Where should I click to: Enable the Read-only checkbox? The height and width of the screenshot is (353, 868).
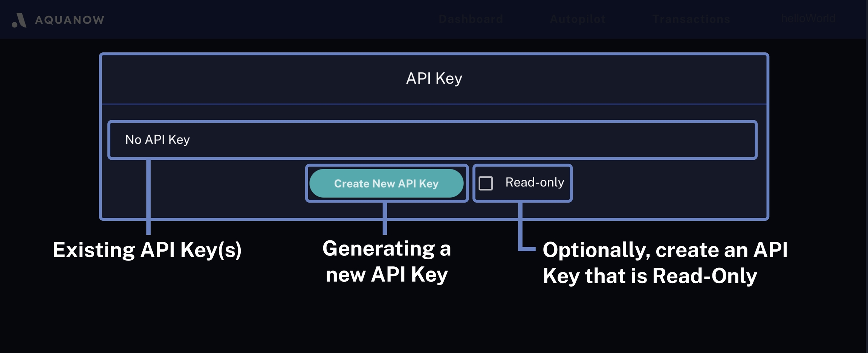click(486, 183)
